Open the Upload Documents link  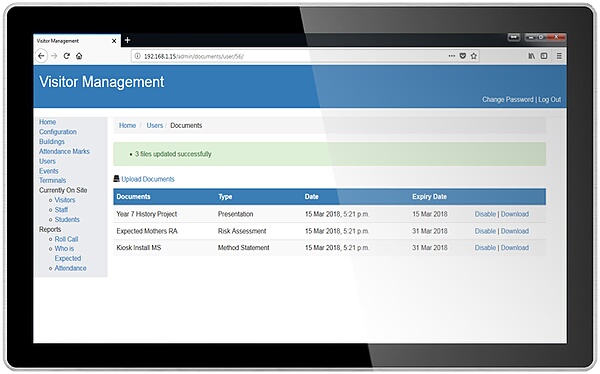[x=148, y=179]
